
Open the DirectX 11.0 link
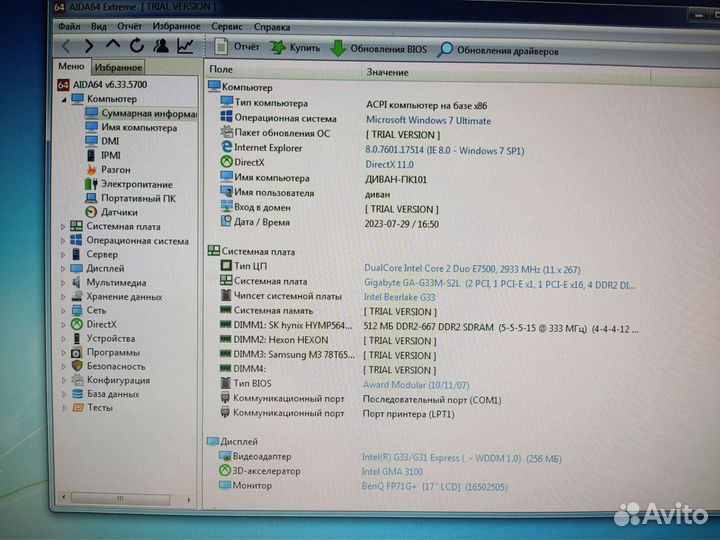pos(389,164)
